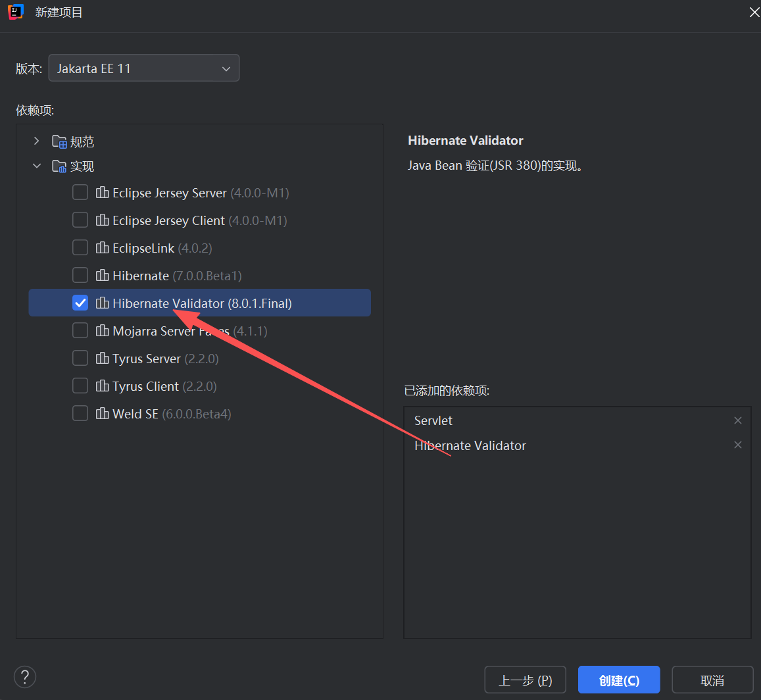Uncheck the Hibernate Validator checkbox
This screenshot has height=700, width=761.
click(80, 303)
